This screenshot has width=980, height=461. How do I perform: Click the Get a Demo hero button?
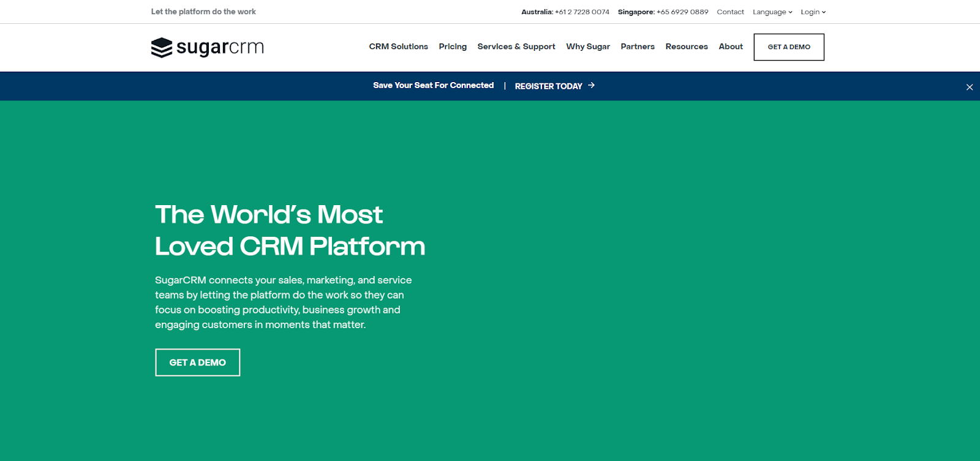(198, 362)
